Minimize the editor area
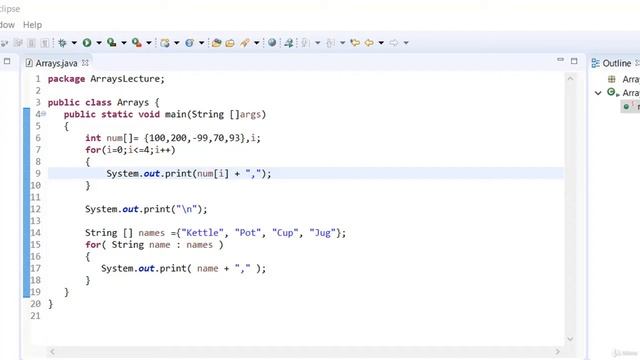 click(560, 60)
